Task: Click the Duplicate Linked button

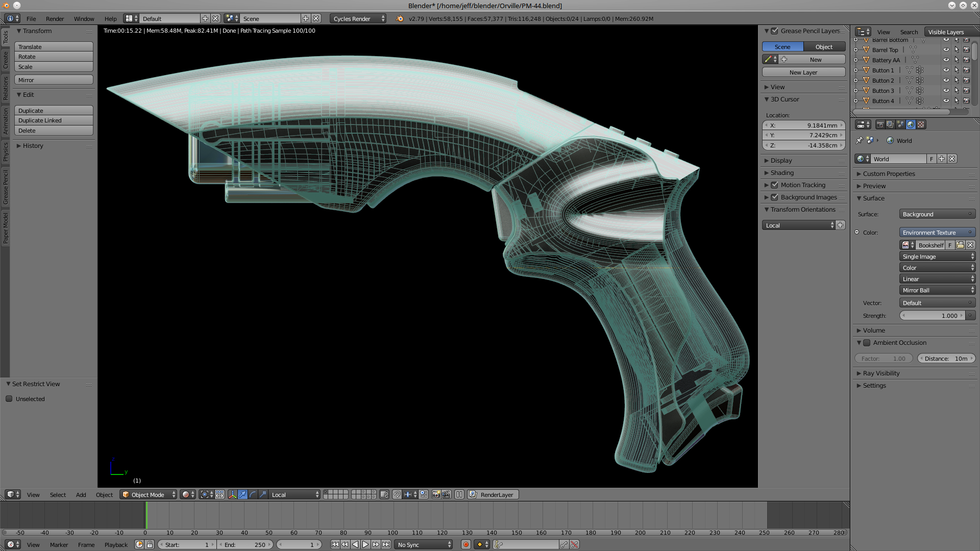Action: (54, 120)
